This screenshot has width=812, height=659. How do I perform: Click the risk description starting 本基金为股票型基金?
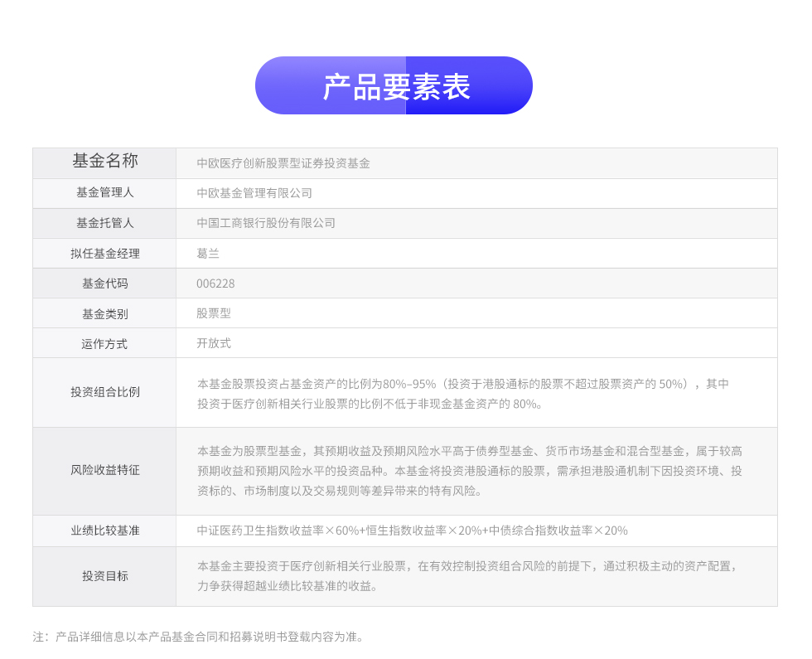pyautogui.click(x=469, y=471)
